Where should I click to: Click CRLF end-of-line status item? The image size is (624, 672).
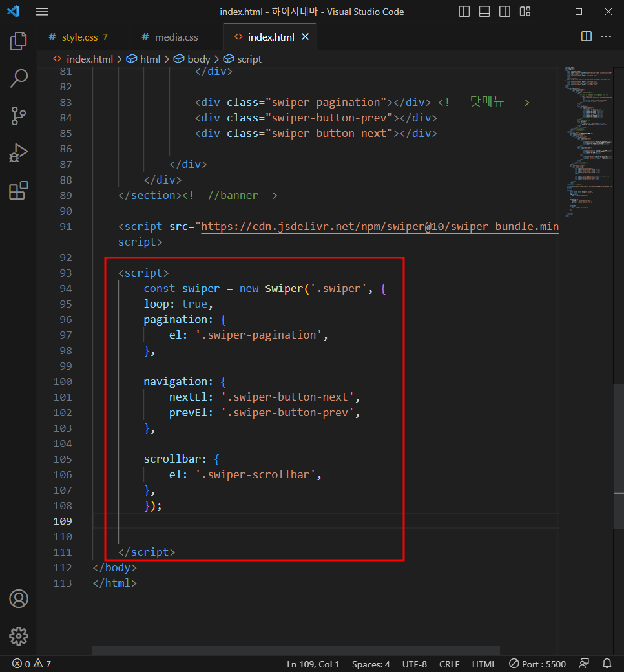tap(449, 664)
